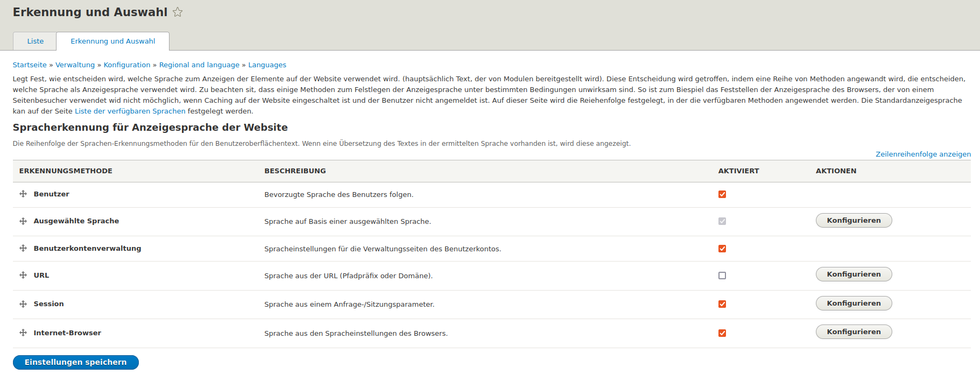This screenshot has width=980, height=374.
Task: Open Liste der verfügbaren Sprachen link
Action: (x=130, y=111)
